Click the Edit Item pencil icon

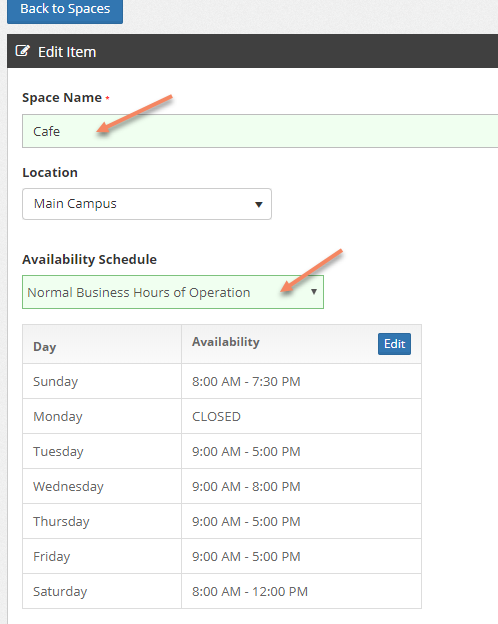point(22,51)
